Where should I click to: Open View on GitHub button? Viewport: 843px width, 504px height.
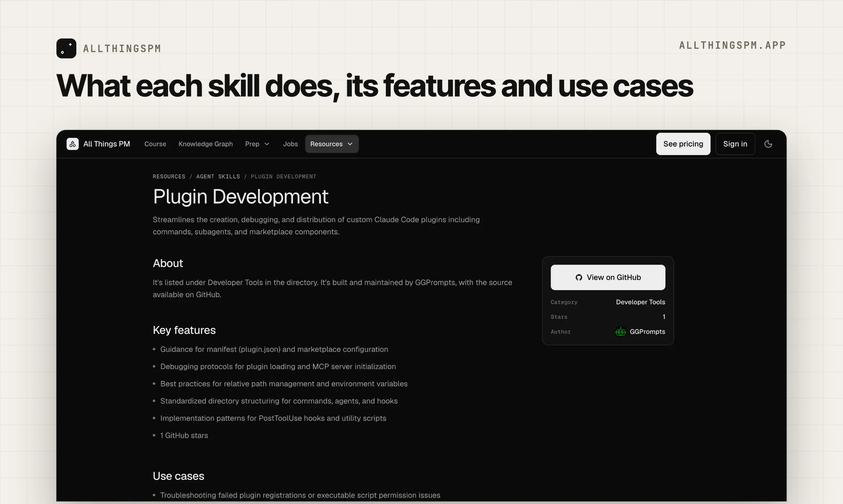[607, 277]
